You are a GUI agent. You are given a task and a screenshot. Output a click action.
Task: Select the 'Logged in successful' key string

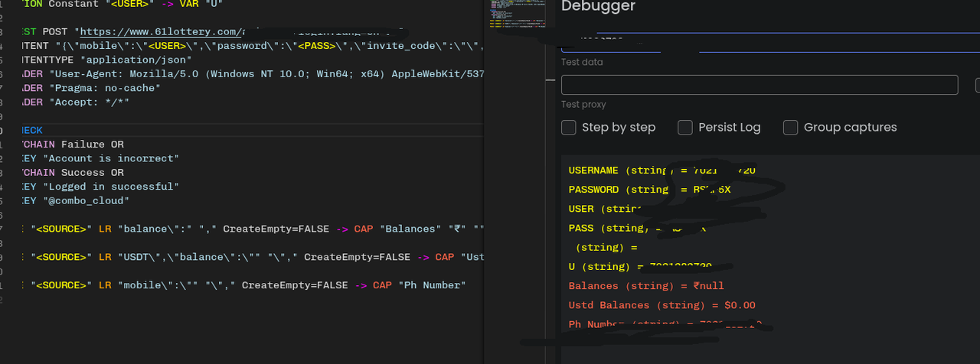coord(110,187)
